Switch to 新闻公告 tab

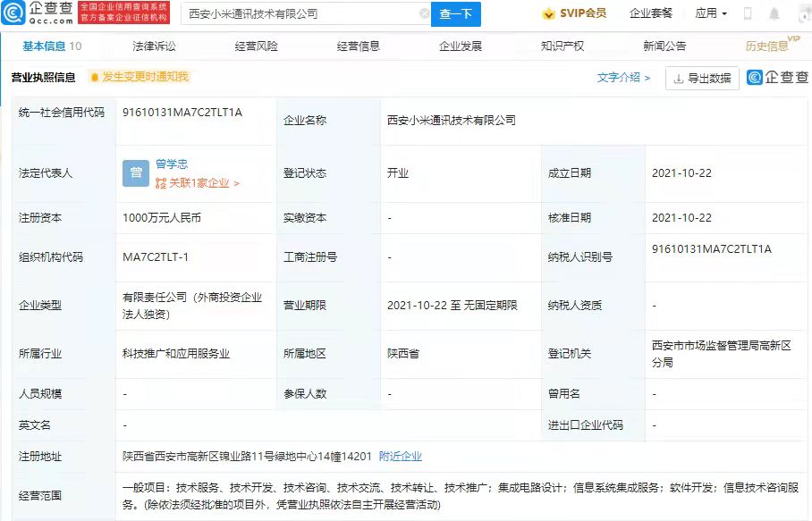tap(664, 46)
